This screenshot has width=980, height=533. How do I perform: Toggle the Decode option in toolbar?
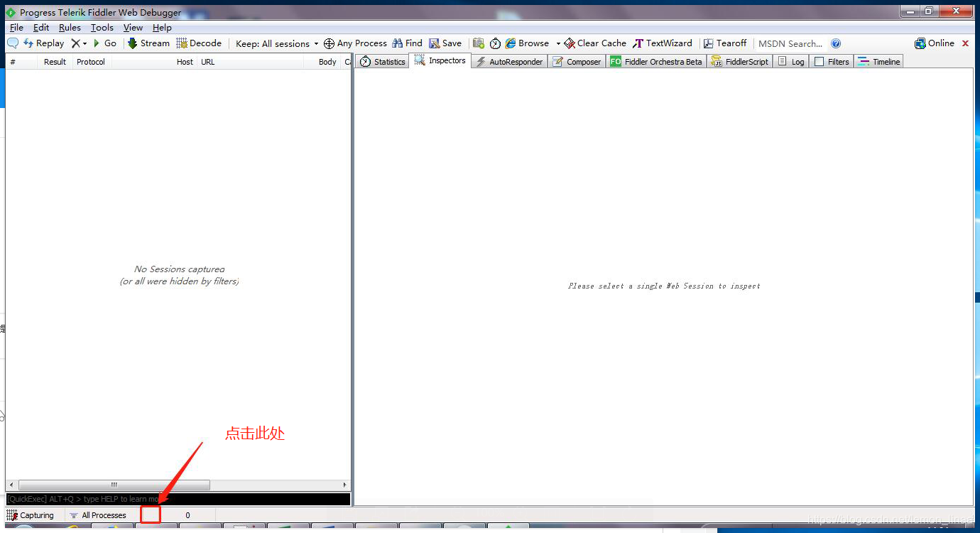coord(199,43)
